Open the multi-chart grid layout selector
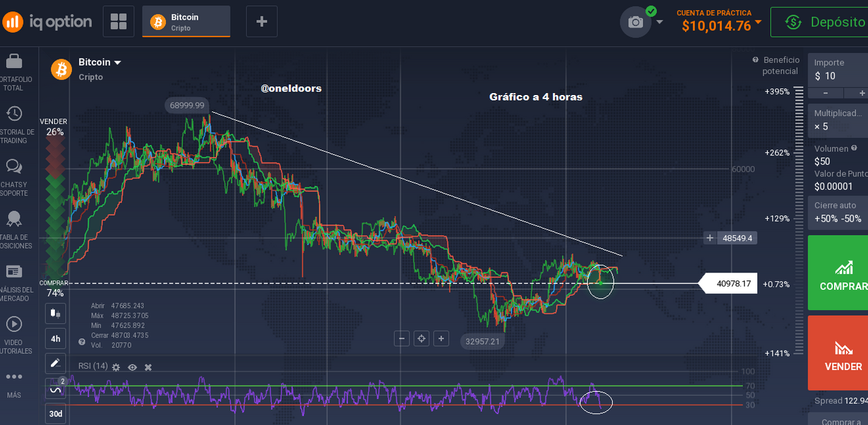 pos(119,22)
